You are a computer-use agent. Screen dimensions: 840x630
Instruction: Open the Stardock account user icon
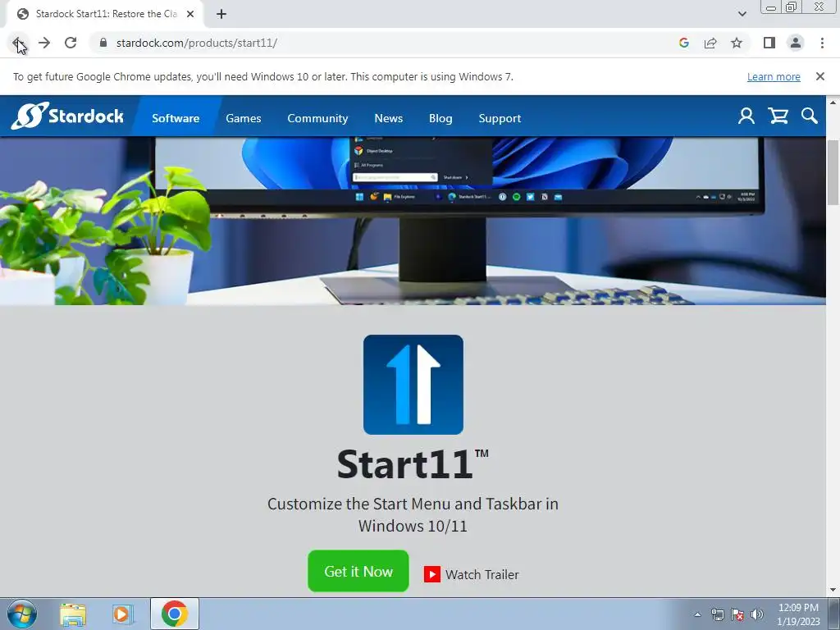pos(746,116)
